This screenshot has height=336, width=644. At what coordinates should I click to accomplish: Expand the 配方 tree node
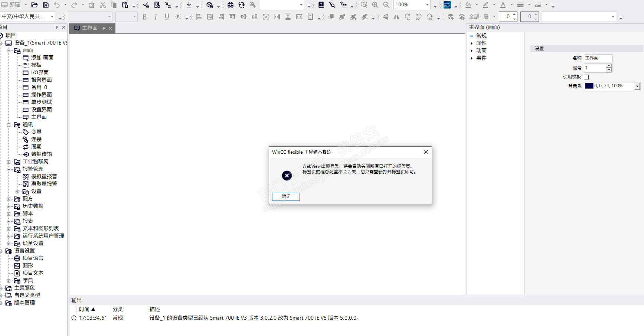[x=9, y=199]
